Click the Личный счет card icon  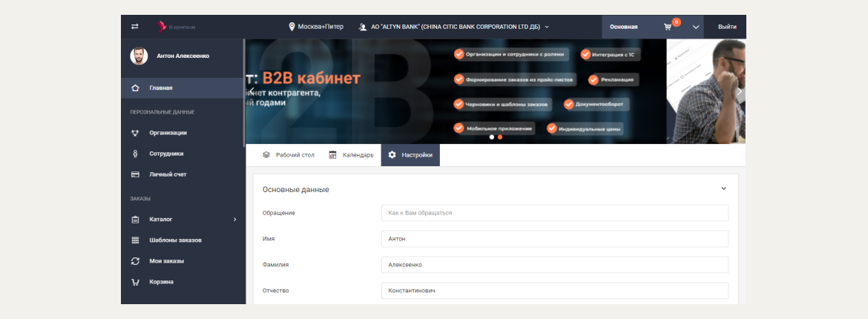(135, 174)
